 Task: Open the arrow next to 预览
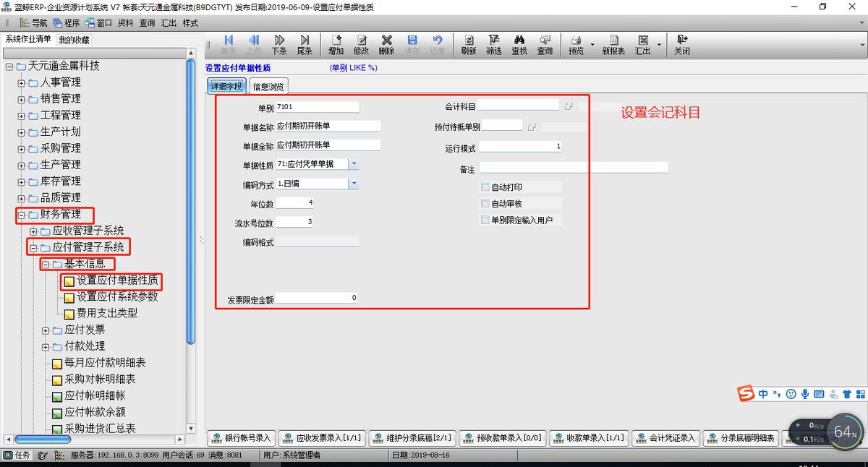click(592, 45)
